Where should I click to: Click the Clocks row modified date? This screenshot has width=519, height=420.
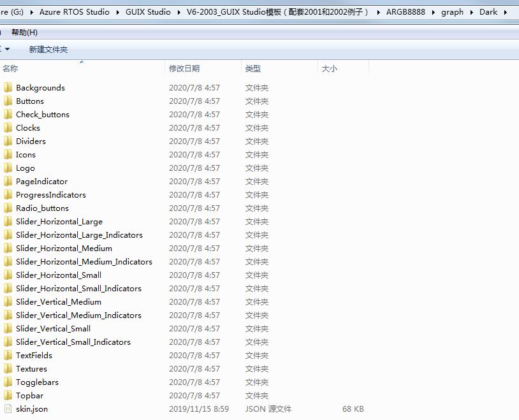(x=194, y=127)
